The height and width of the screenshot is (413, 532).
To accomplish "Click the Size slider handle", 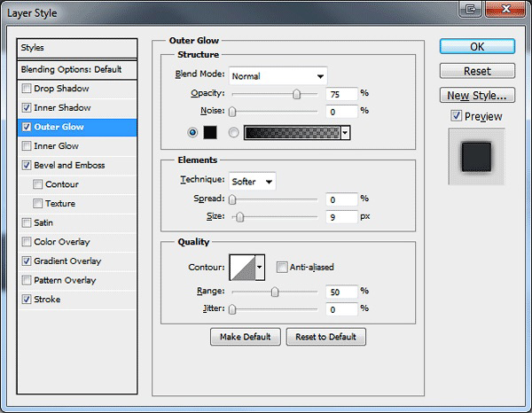I will click(239, 217).
